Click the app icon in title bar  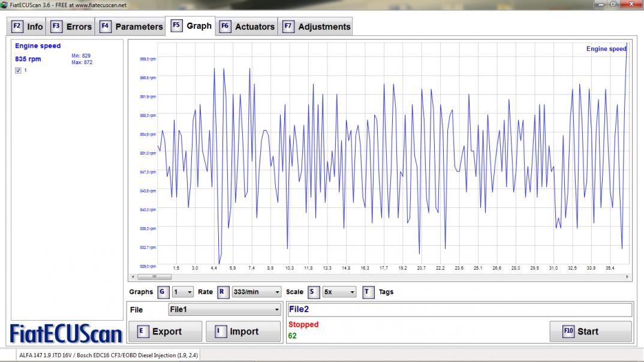tap(5, 5)
